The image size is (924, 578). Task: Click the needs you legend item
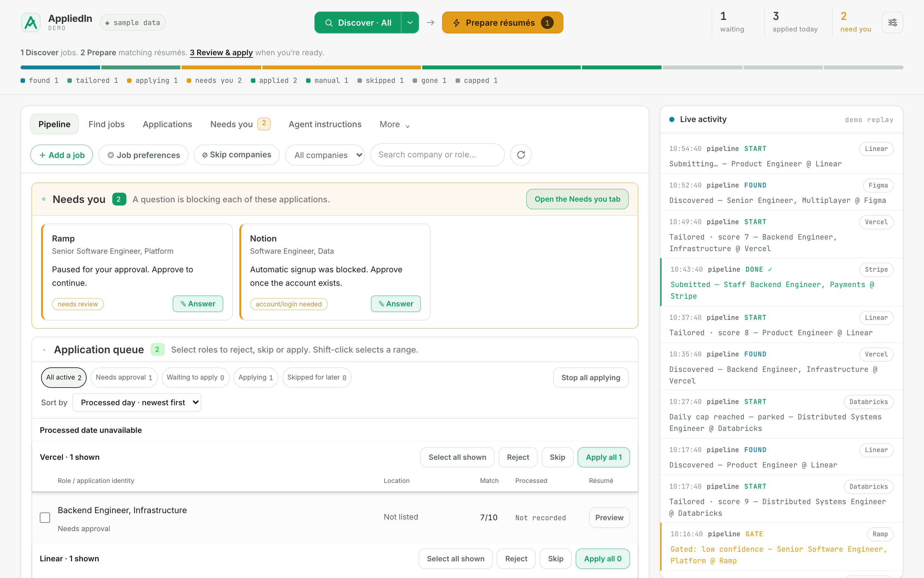coord(214,80)
